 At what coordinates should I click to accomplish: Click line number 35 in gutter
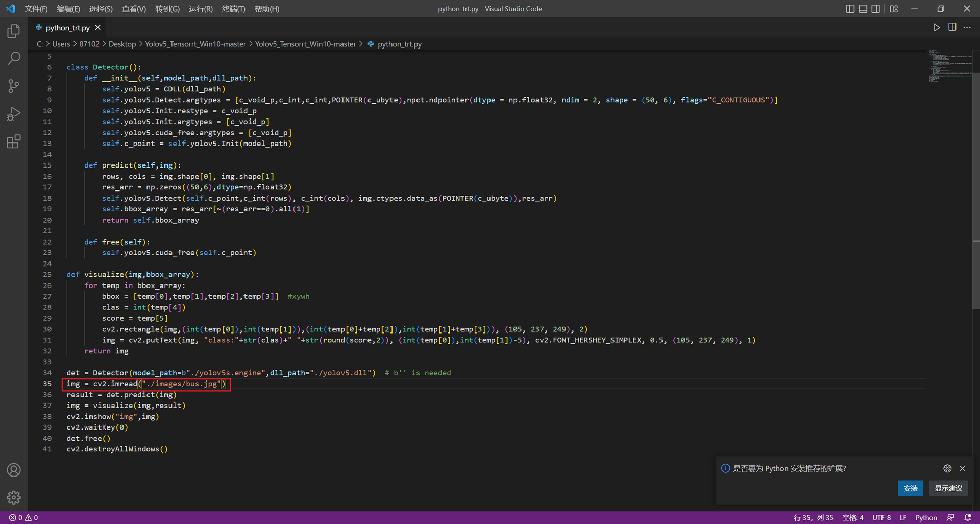pyautogui.click(x=47, y=384)
